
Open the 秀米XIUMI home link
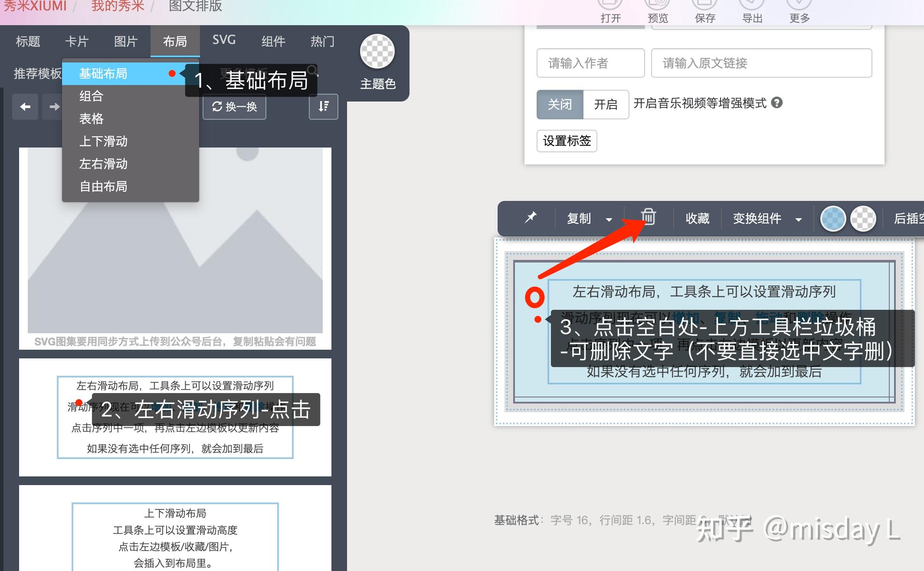point(35,6)
